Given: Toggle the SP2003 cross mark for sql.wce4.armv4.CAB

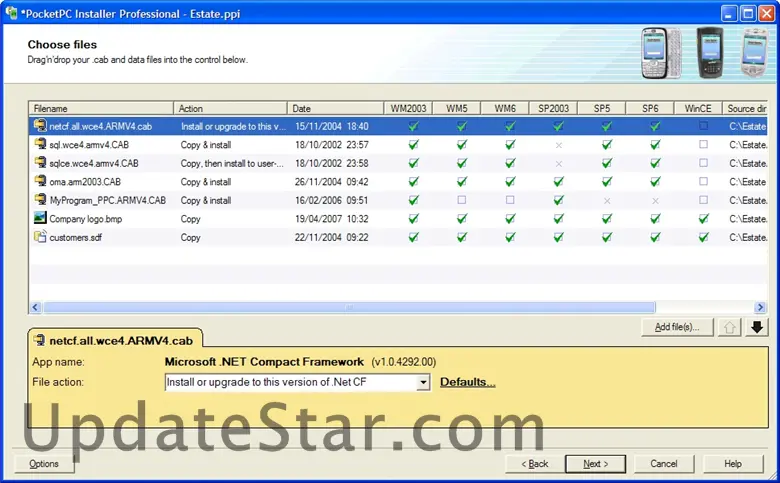Looking at the screenshot, I should click(559, 145).
